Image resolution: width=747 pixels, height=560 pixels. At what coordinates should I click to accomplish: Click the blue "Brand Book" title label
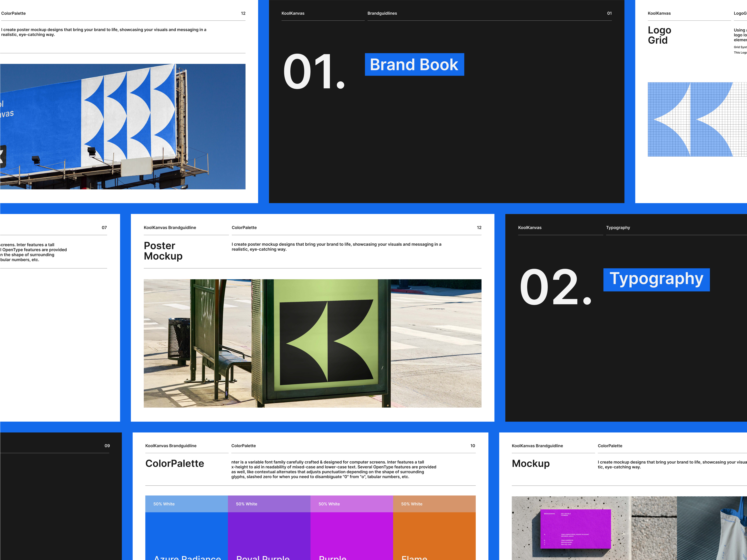click(414, 65)
